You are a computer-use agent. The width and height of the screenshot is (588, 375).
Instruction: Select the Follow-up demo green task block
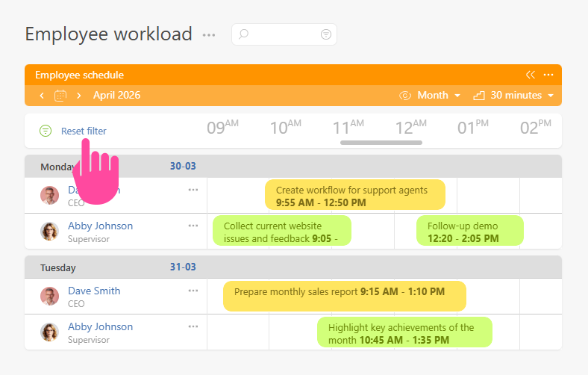[x=469, y=231]
